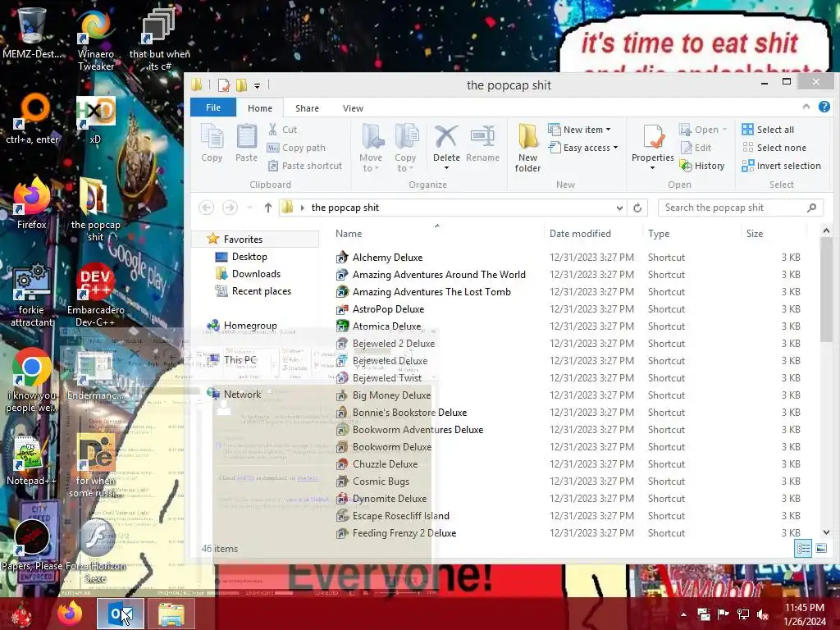Expand the New item dropdown
Screen dimensions: 840x630
pyautogui.click(x=580, y=130)
